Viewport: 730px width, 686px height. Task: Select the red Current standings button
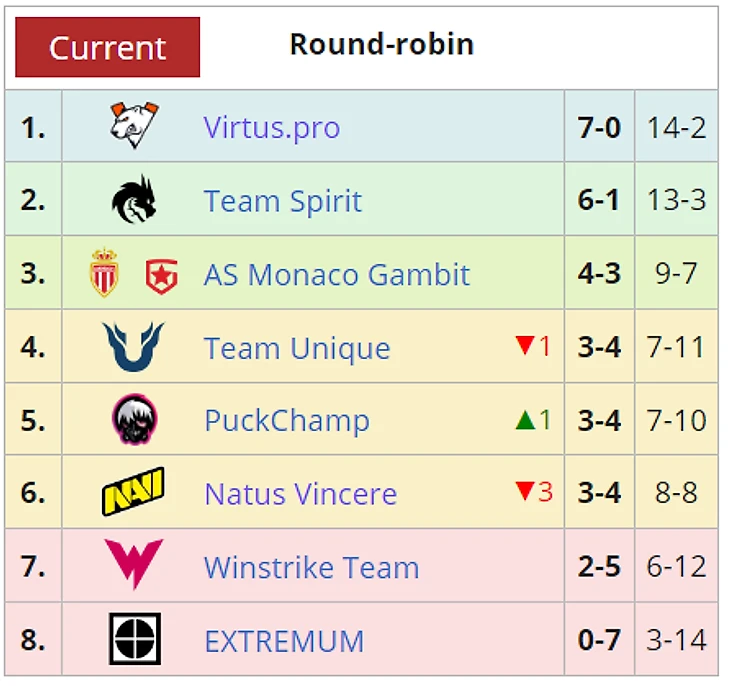pos(108,47)
